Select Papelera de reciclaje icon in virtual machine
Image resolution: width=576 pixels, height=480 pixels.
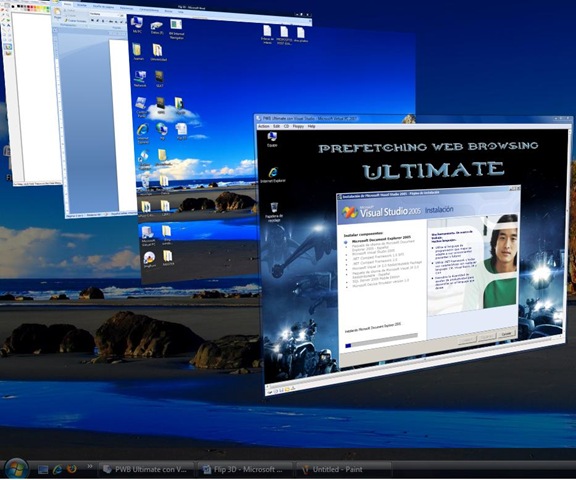pos(274,212)
